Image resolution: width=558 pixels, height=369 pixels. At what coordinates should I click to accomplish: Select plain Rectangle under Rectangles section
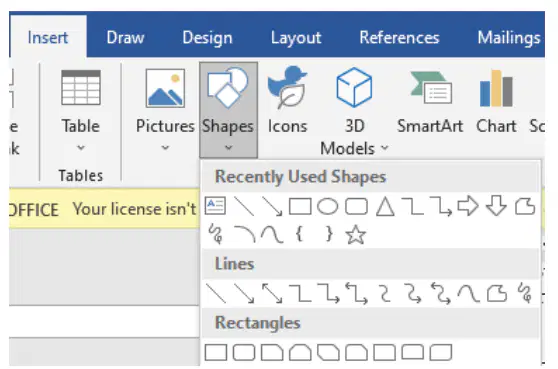pyautogui.click(x=216, y=352)
